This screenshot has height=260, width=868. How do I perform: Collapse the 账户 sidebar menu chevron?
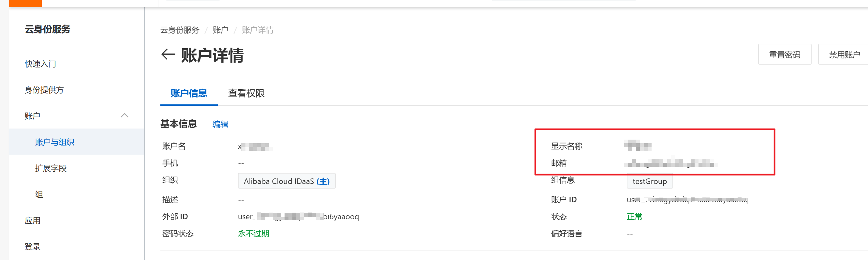tap(124, 116)
